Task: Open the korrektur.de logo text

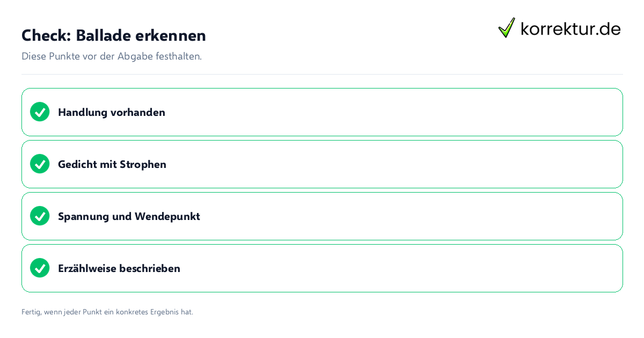Action: point(570,28)
